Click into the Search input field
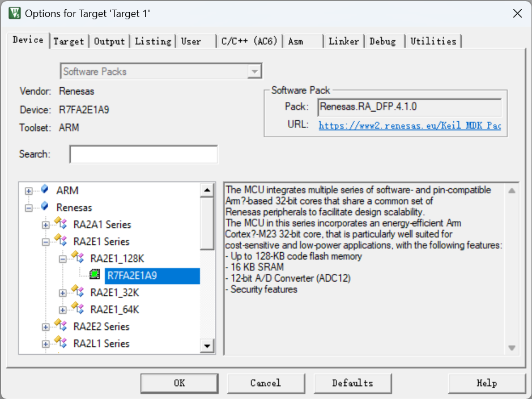This screenshot has height=399, width=532. point(143,154)
